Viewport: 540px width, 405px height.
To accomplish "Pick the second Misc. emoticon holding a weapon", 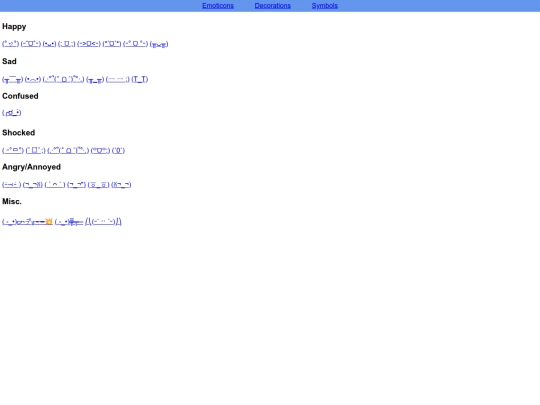I will pyautogui.click(x=69, y=221).
